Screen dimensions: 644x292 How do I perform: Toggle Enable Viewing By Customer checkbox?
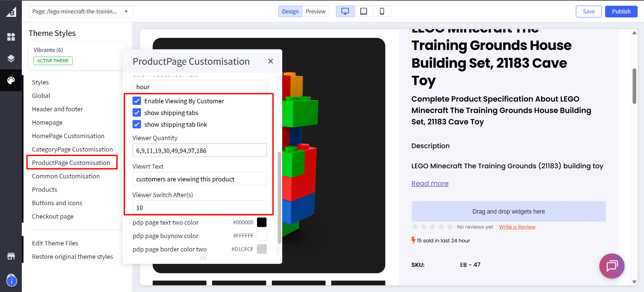(x=137, y=101)
